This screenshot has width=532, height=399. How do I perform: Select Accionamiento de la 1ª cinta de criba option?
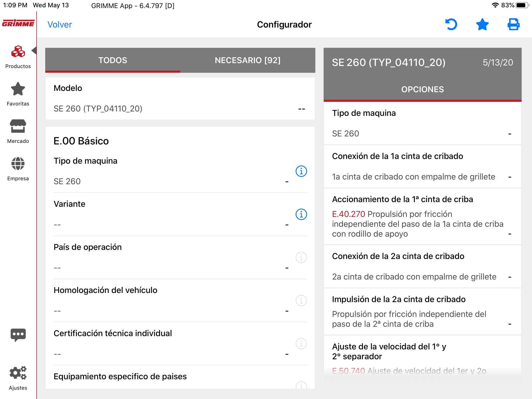pos(422,216)
